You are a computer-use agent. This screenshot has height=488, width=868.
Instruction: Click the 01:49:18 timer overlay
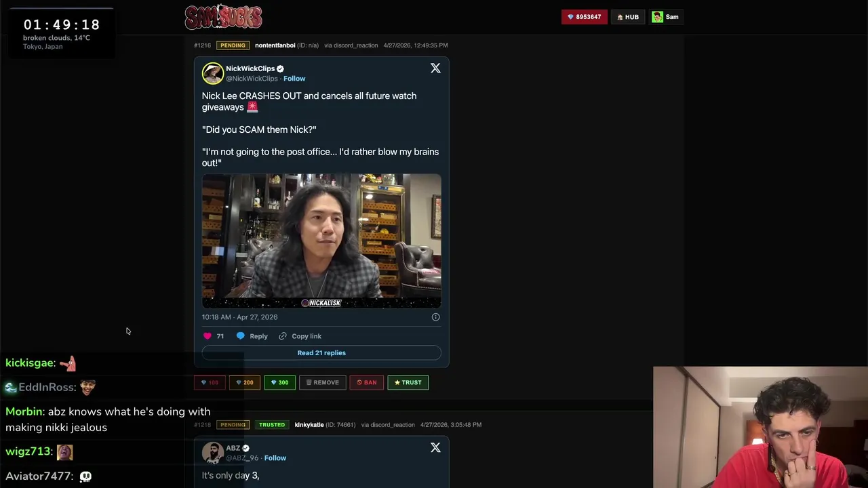click(x=62, y=24)
